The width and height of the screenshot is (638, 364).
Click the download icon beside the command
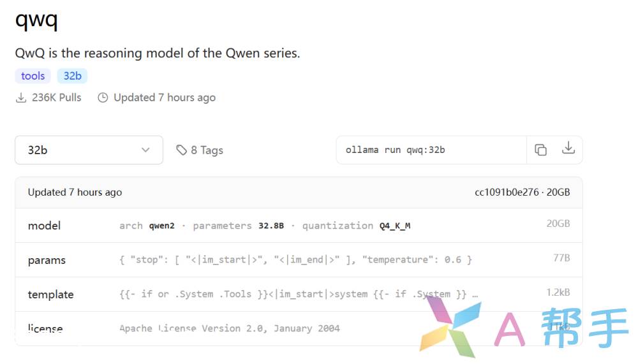(x=568, y=149)
